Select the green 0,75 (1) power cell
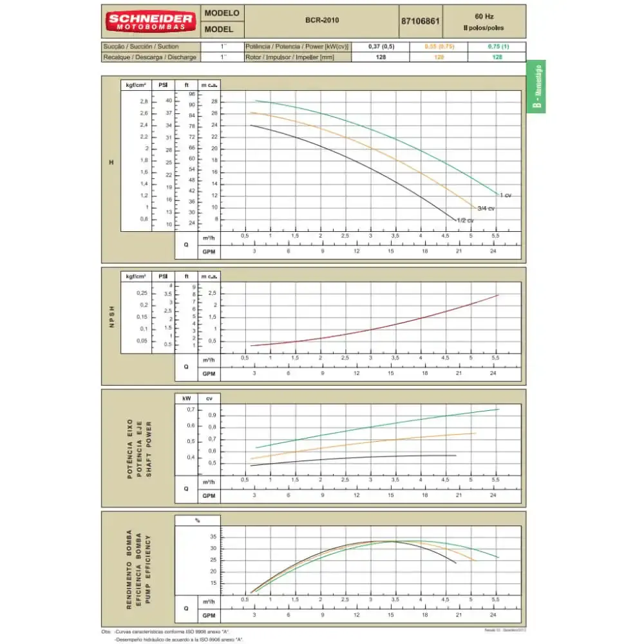 tap(497, 46)
